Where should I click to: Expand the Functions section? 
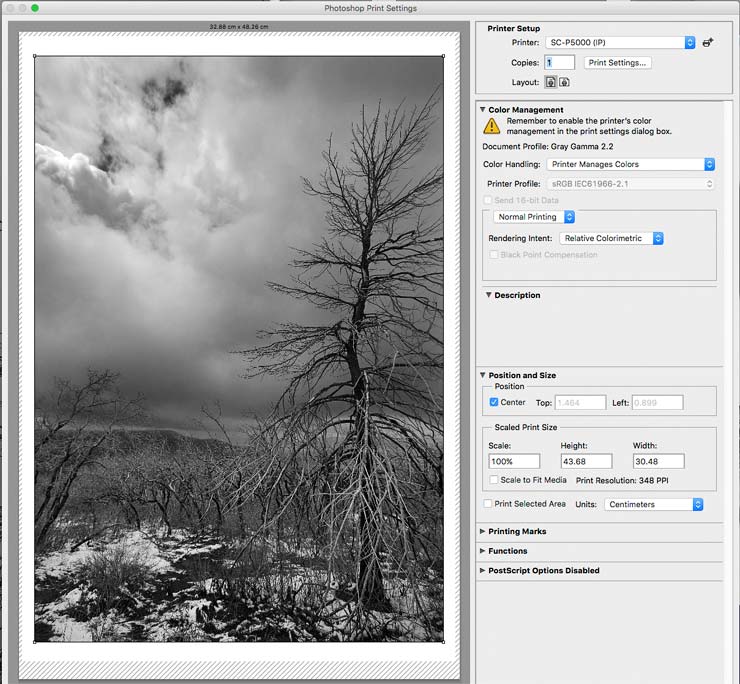pos(482,551)
